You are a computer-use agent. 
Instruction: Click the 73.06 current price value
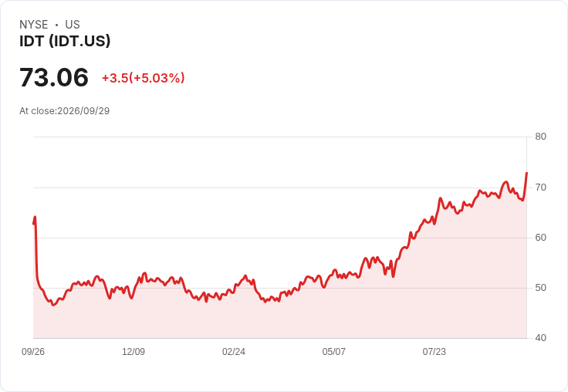(x=54, y=77)
